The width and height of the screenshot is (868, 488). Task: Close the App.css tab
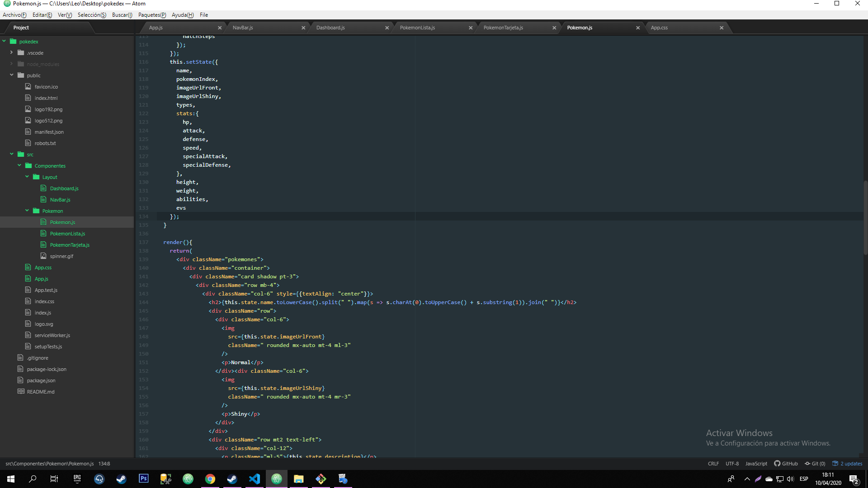(x=722, y=28)
